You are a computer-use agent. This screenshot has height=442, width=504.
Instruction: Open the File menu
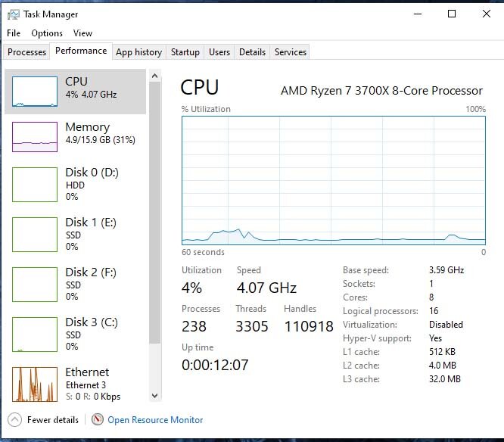point(14,33)
